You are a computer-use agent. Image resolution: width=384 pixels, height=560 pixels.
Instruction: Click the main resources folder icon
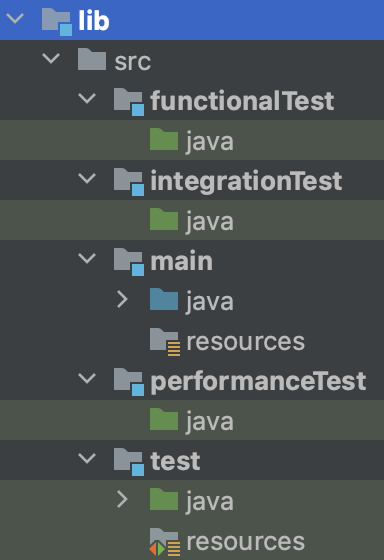coord(165,342)
